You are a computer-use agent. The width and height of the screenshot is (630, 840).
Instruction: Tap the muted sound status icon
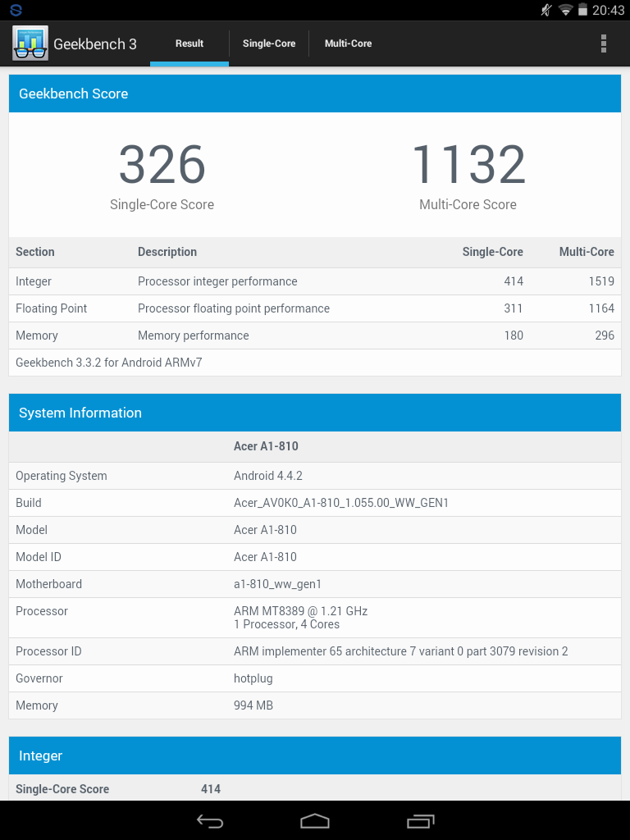pos(546,10)
